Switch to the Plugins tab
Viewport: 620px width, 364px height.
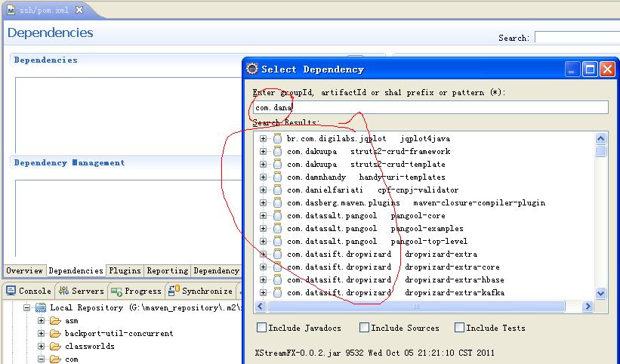click(x=125, y=271)
